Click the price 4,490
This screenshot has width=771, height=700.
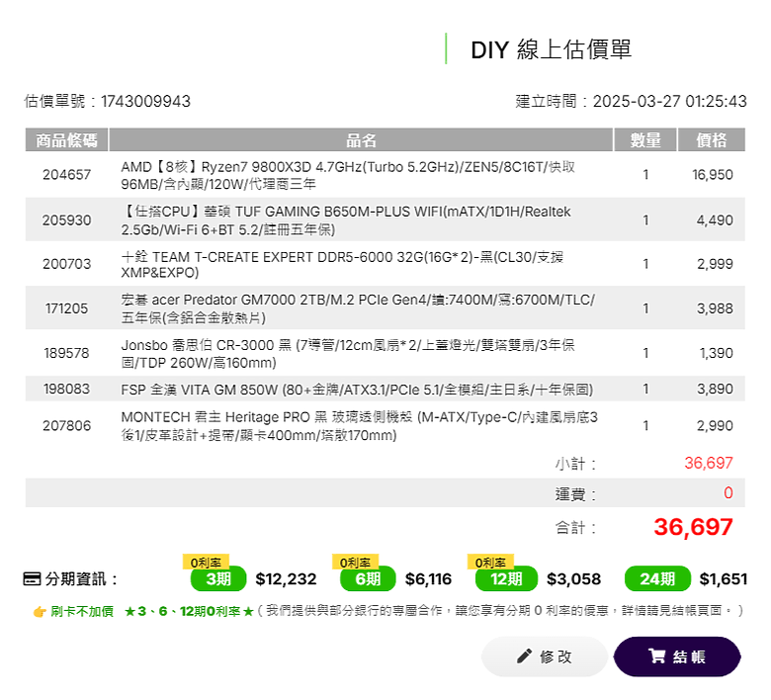coord(715,219)
